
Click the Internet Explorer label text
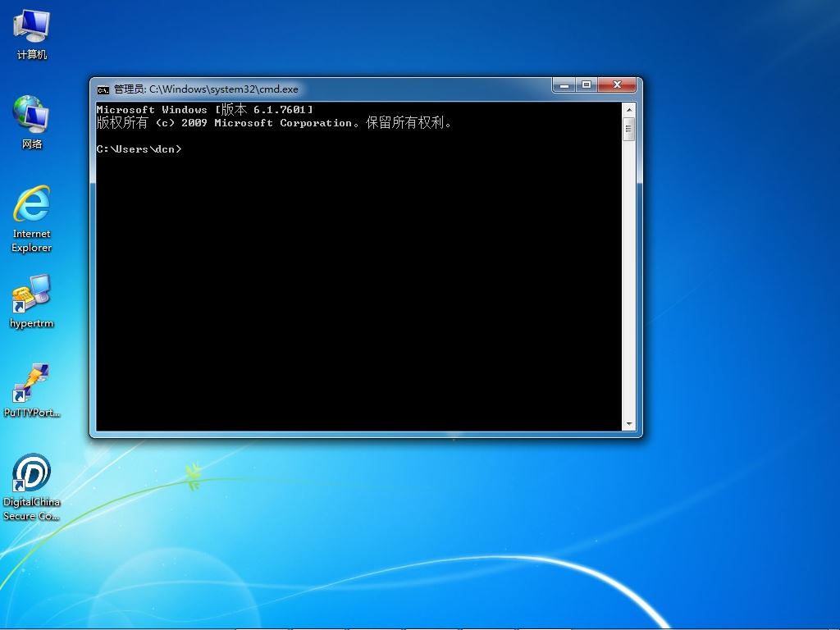[32, 240]
